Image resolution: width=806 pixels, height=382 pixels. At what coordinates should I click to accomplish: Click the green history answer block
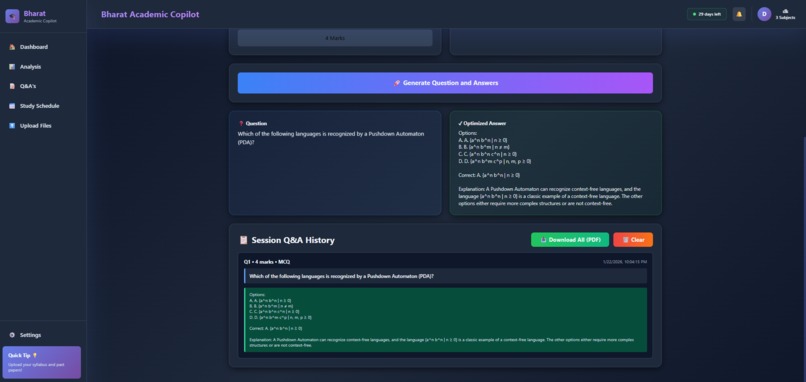point(445,320)
